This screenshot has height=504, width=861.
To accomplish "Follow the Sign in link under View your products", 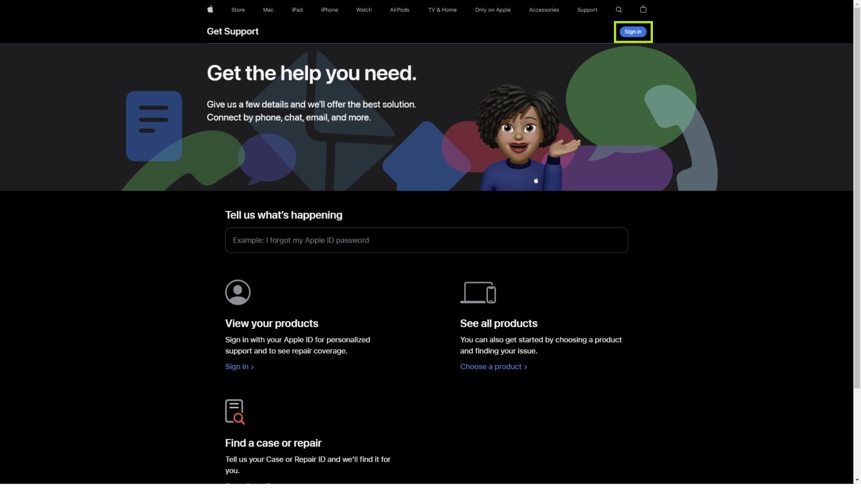I will (239, 367).
